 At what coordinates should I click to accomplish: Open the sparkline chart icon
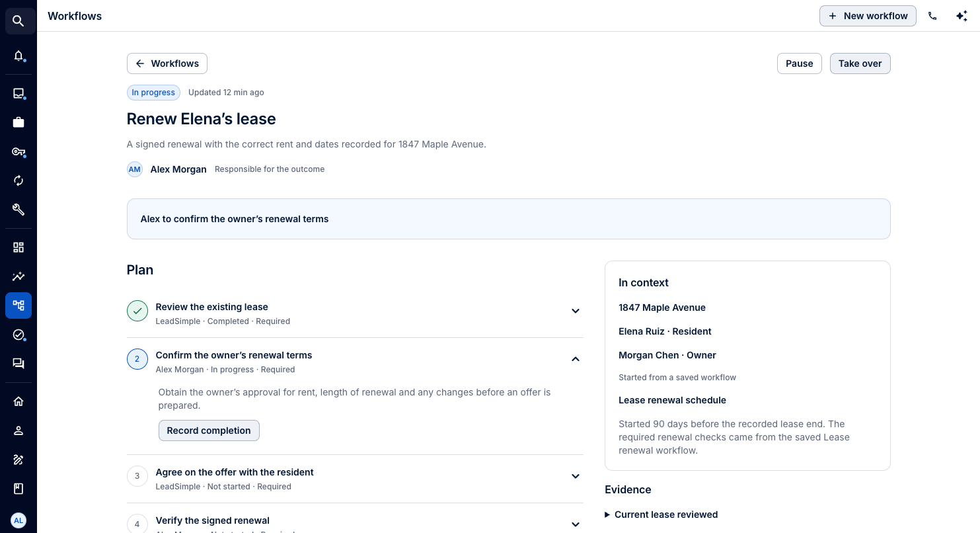[19, 276]
